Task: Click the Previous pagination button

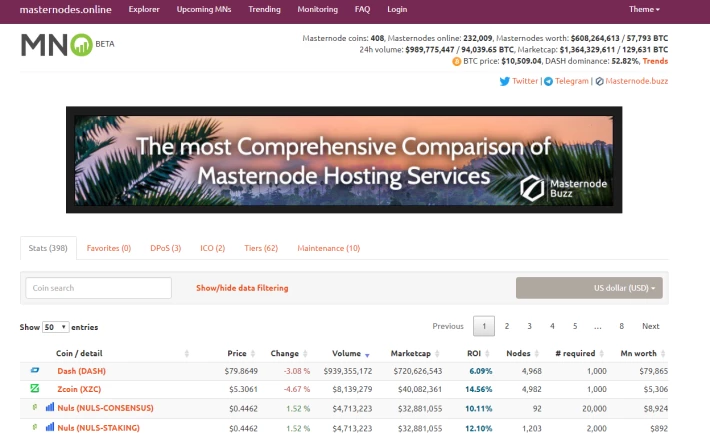Action: pyautogui.click(x=448, y=326)
